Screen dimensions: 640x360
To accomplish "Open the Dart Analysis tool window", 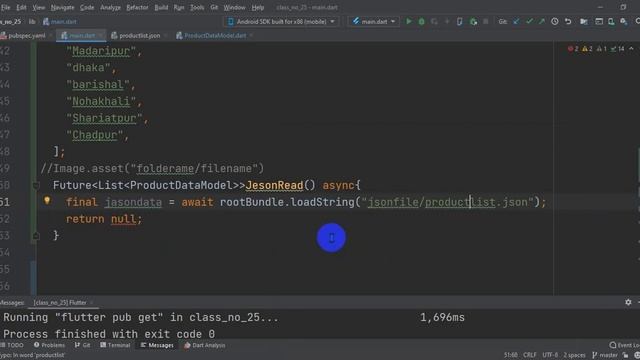I will click(204, 345).
